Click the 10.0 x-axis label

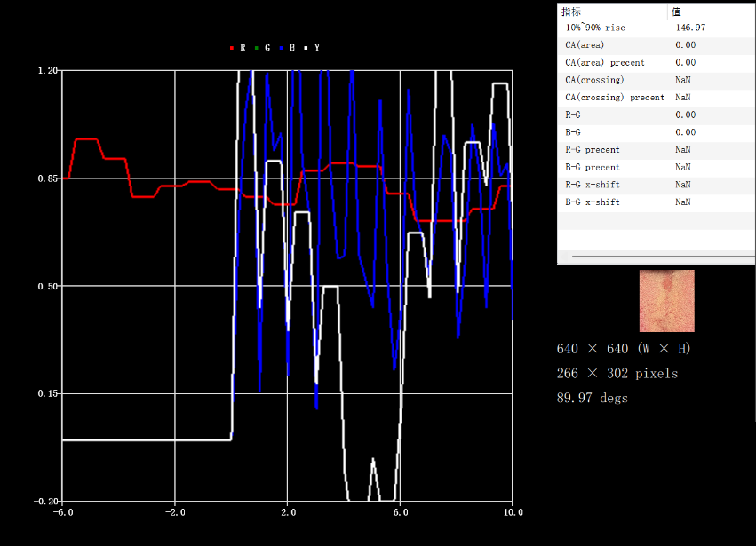click(513, 512)
